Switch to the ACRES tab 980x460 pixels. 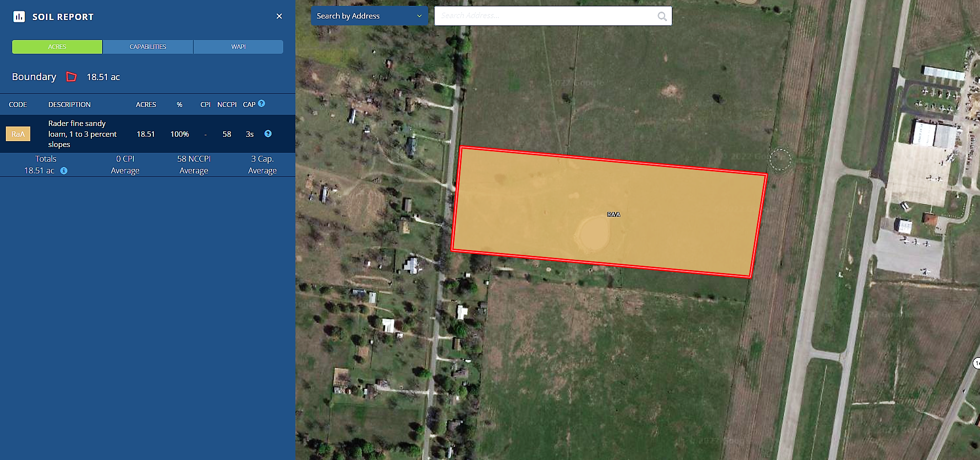[57, 47]
